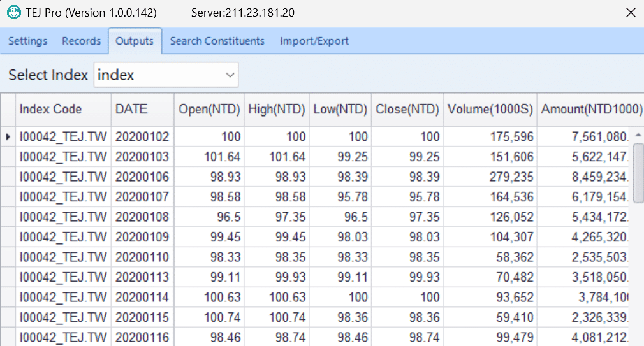Click the scrollbar up arrow
Screen dimensions: 644x346
(x=637, y=135)
